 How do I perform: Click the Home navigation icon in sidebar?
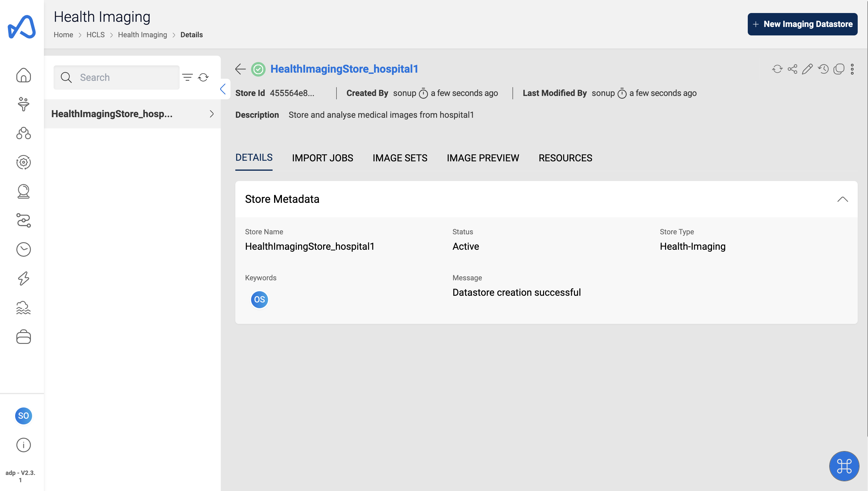click(24, 76)
